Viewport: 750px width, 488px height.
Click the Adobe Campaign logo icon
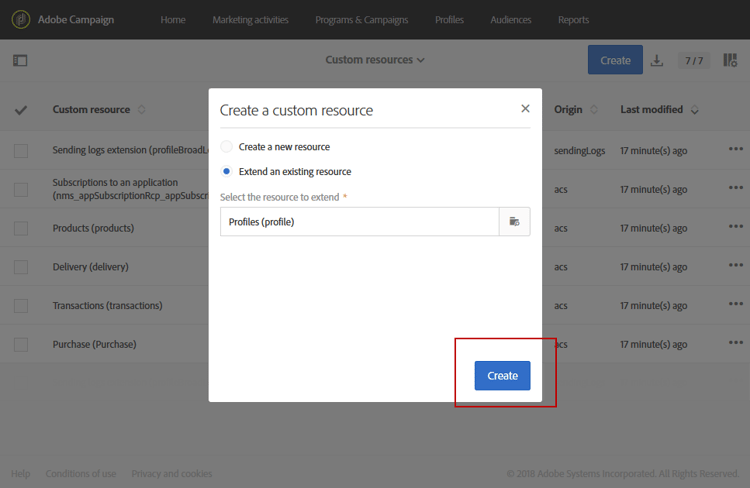pos(20,20)
